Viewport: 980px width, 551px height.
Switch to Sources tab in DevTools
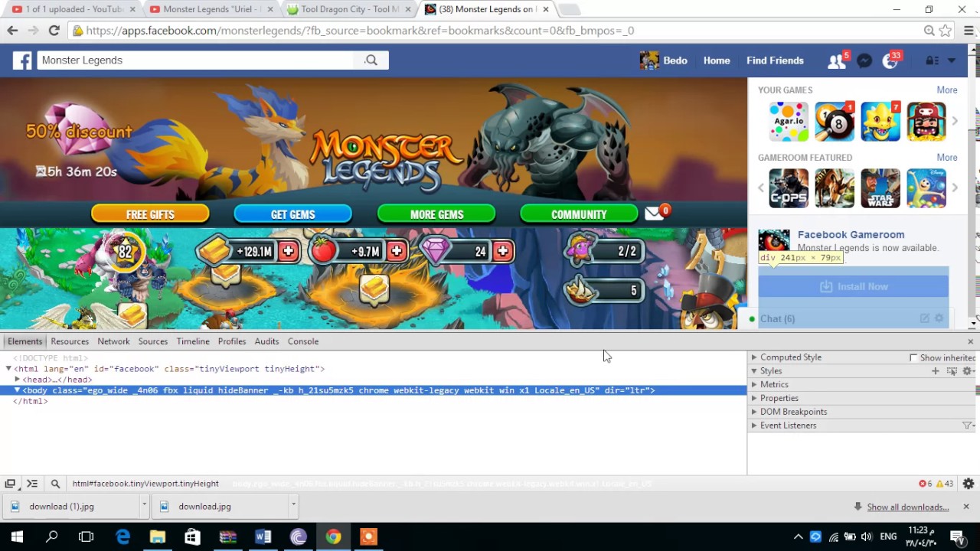[153, 341]
